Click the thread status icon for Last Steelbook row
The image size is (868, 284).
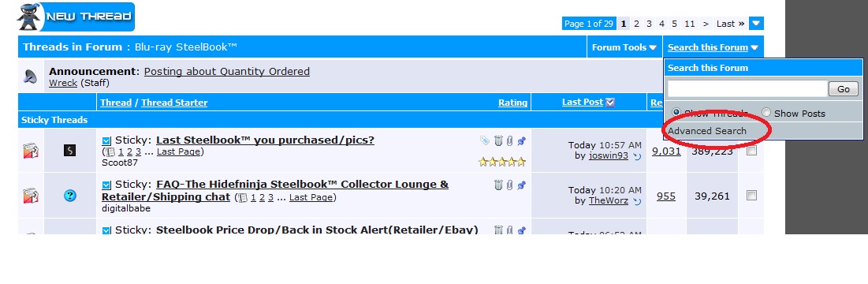pyautogui.click(x=31, y=151)
